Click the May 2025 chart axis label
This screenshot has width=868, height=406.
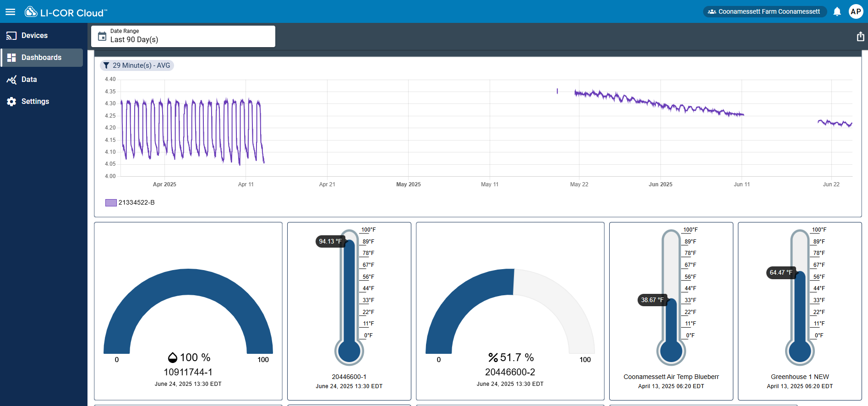click(x=408, y=184)
